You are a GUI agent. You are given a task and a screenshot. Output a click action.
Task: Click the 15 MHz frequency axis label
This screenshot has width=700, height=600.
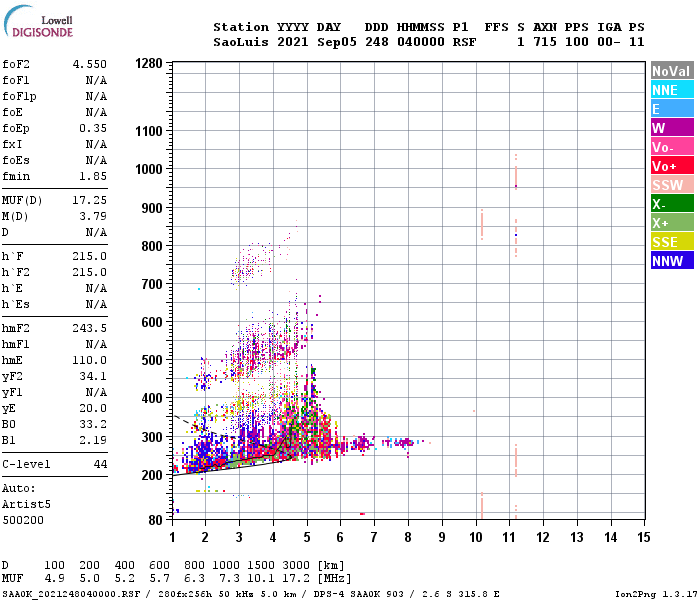point(643,537)
